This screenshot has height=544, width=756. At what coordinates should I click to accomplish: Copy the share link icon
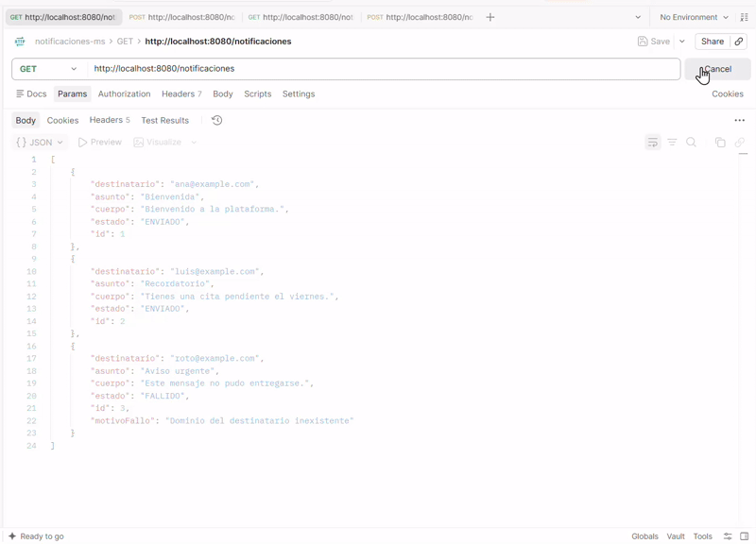pyautogui.click(x=739, y=42)
